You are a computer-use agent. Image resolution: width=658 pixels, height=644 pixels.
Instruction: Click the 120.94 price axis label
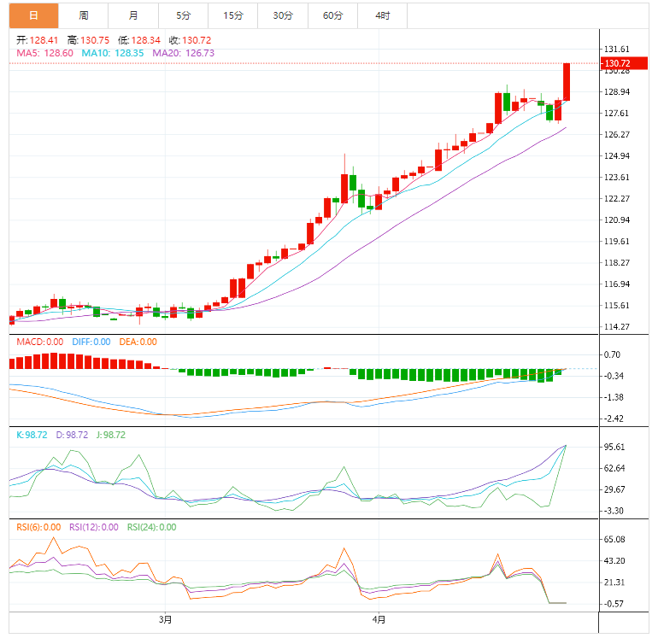pyautogui.click(x=617, y=220)
